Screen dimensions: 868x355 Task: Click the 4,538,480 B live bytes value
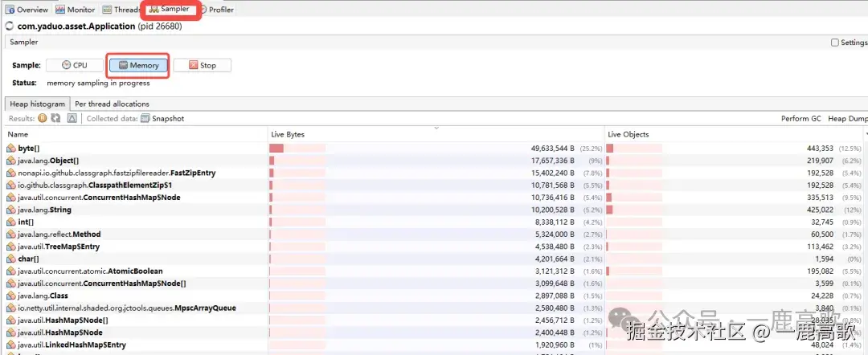click(554, 247)
